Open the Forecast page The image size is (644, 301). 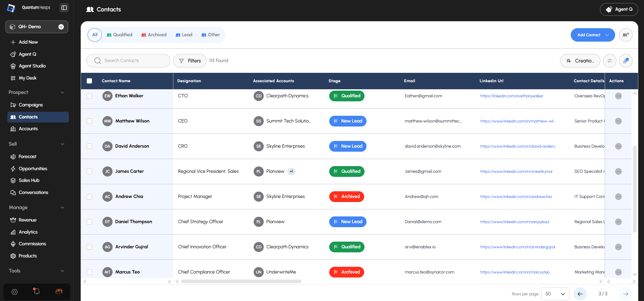(x=27, y=157)
